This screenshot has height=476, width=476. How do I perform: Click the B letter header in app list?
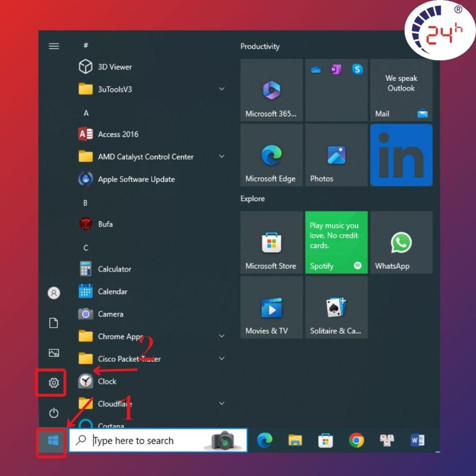click(85, 203)
